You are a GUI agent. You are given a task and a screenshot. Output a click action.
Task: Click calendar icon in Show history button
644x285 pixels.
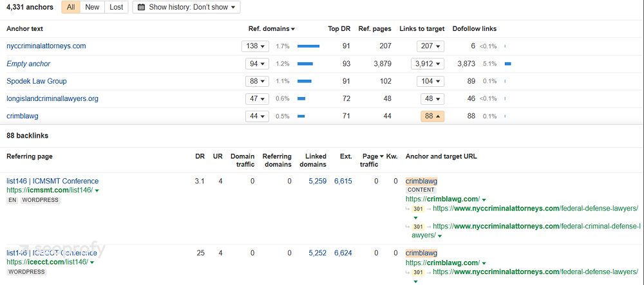pyautogui.click(x=141, y=7)
